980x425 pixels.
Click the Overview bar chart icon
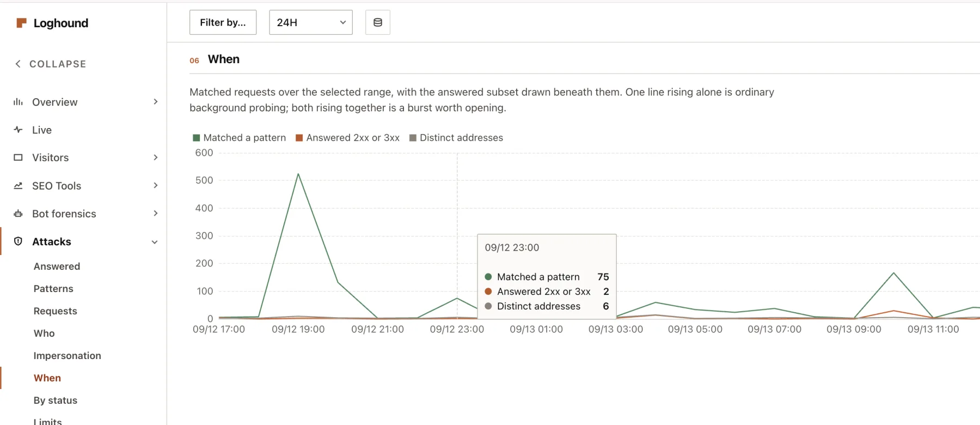pos(18,102)
